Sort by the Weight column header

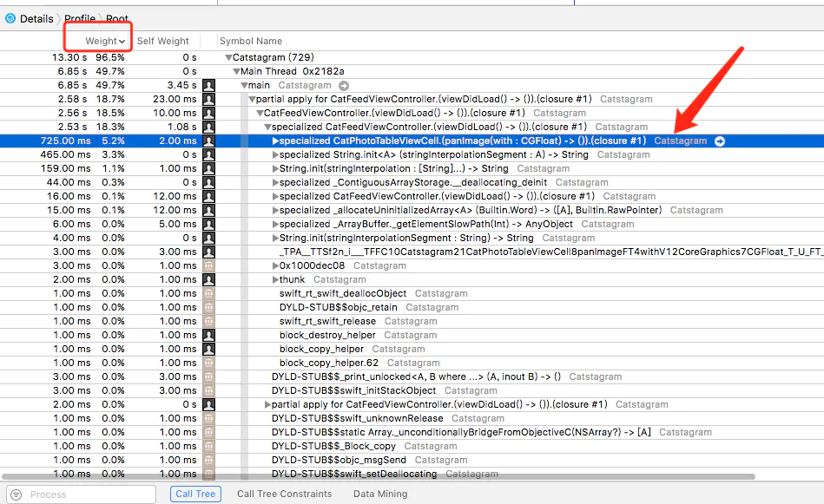105,41
